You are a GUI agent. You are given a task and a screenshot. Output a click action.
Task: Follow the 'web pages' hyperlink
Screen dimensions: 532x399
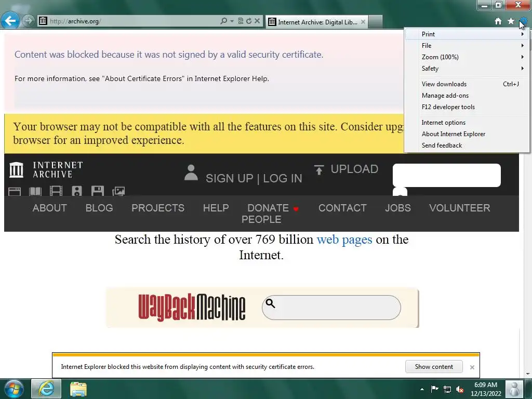(344, 240)
